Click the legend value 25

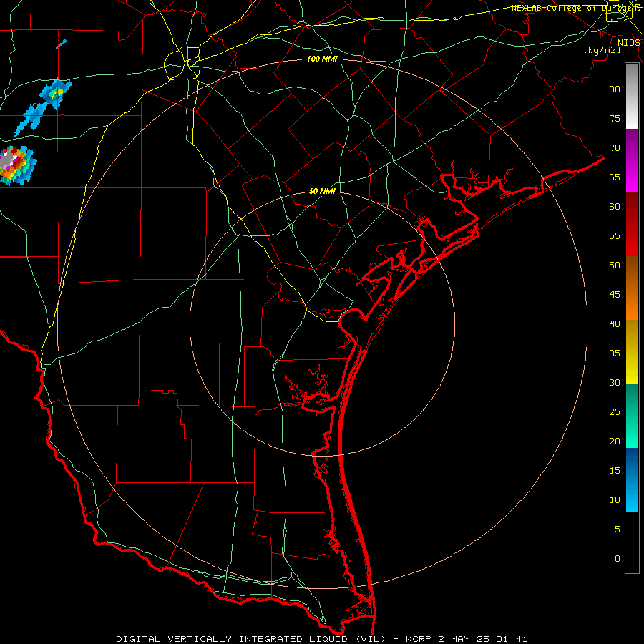click(x=615, y=412)
